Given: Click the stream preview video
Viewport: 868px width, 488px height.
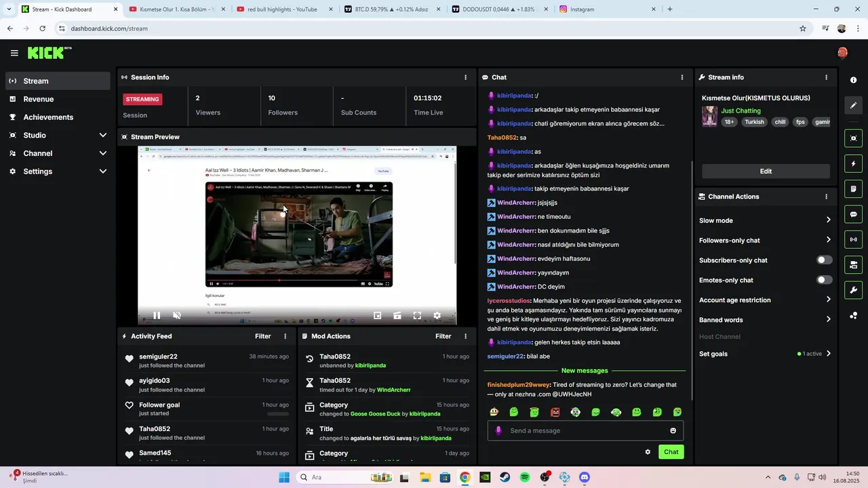Looking at the screenshot, I should pos(297,235).
